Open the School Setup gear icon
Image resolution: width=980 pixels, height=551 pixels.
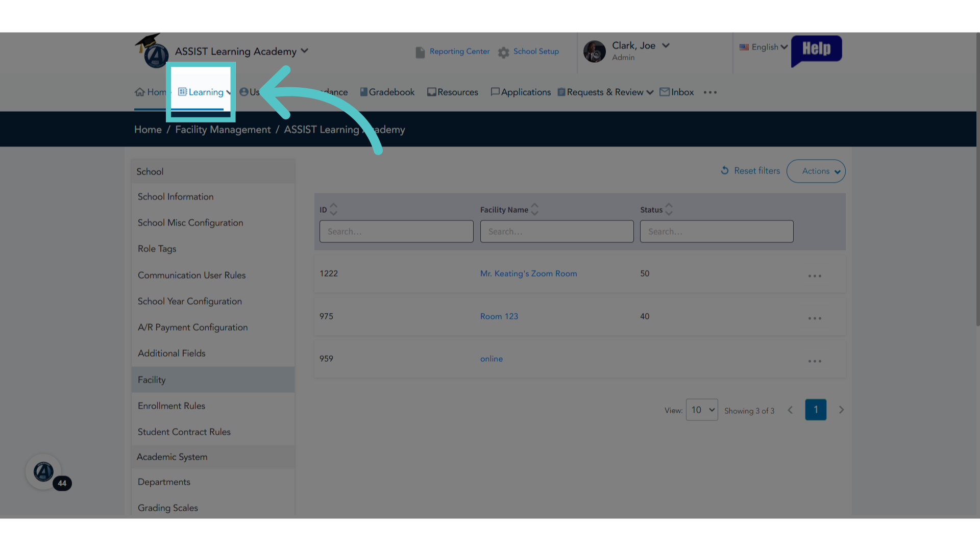[x=504, y=53]
